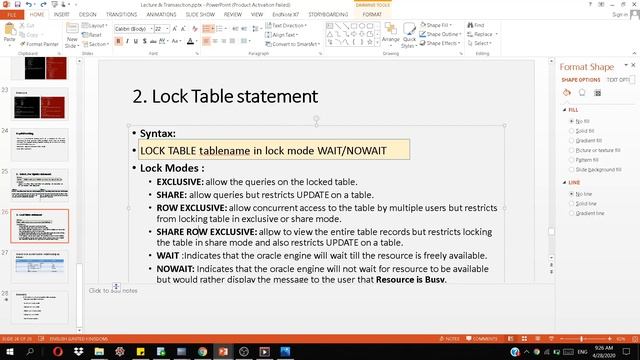Collapse the LINE section in Format Shape
The width and height of the screenshot is (640, 360).
[x=565, y=182]
